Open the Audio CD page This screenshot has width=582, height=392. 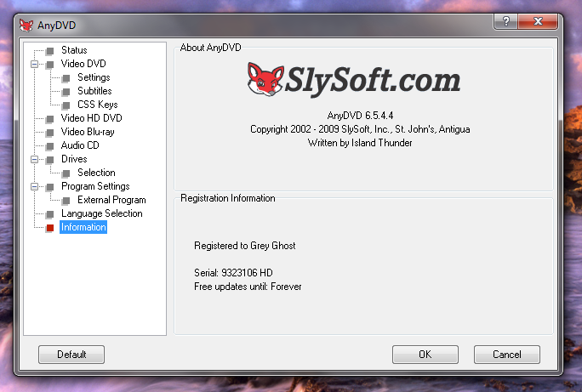80,145
